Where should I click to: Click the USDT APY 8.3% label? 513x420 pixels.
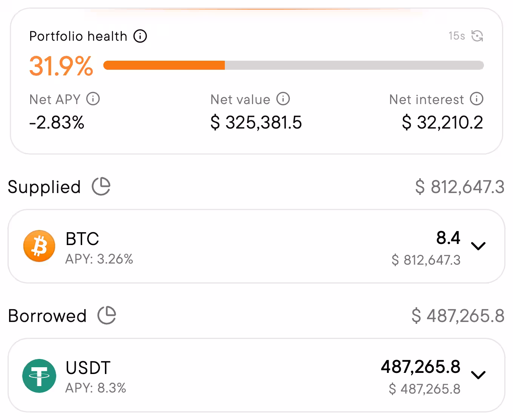coord(95,388)
